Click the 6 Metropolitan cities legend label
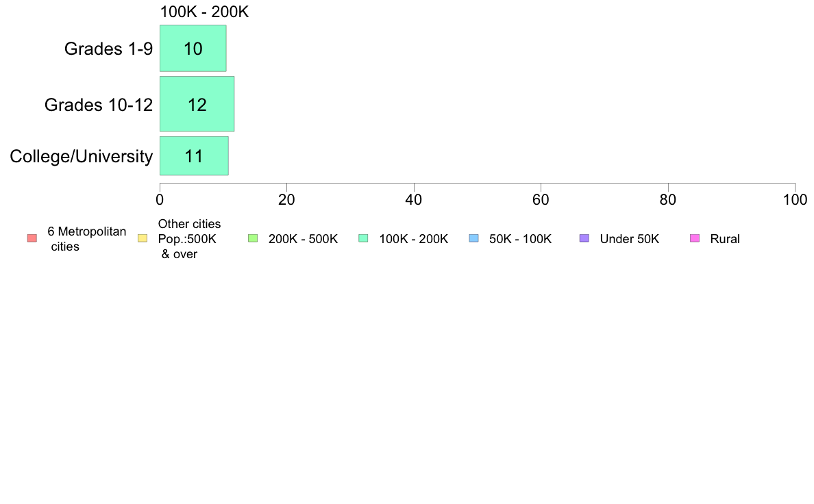 [87, 239]
